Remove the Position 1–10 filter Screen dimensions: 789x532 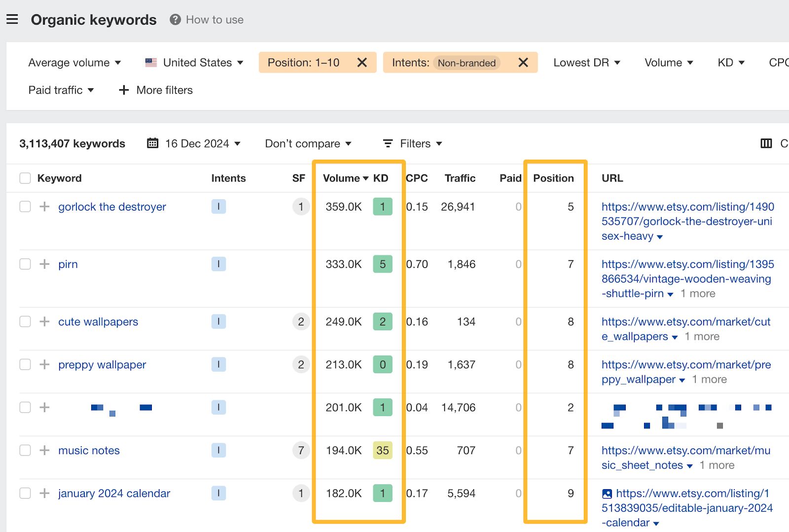click(362, 62)
